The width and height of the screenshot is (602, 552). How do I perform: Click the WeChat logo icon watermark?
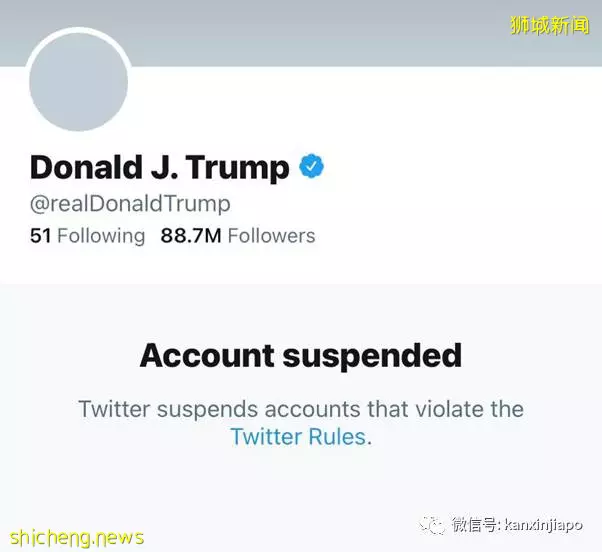(432, 524)
